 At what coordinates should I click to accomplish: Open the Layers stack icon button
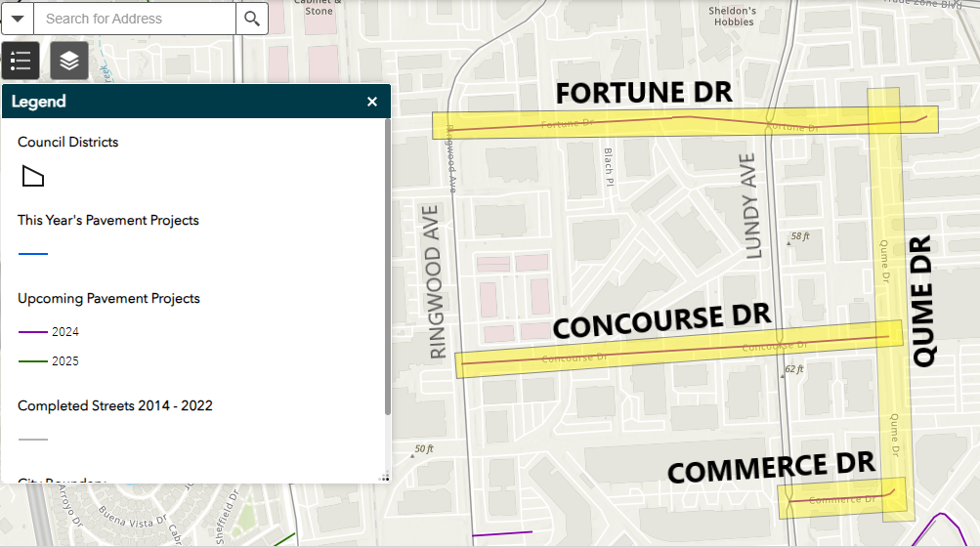point(69,61)
